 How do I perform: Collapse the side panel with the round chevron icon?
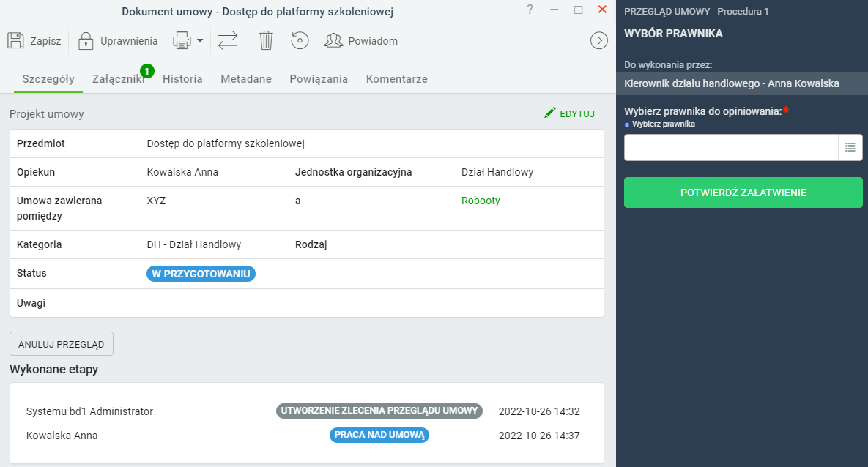599,40
